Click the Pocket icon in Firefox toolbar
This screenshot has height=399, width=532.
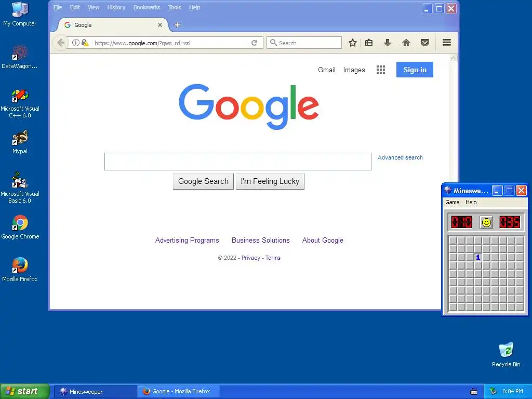(x=425, y=43)
